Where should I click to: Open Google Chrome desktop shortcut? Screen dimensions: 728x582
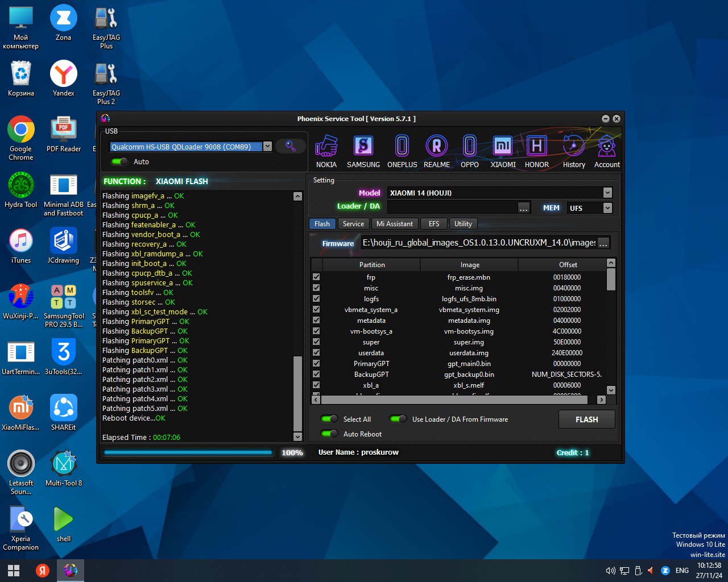tap(21, 138)
